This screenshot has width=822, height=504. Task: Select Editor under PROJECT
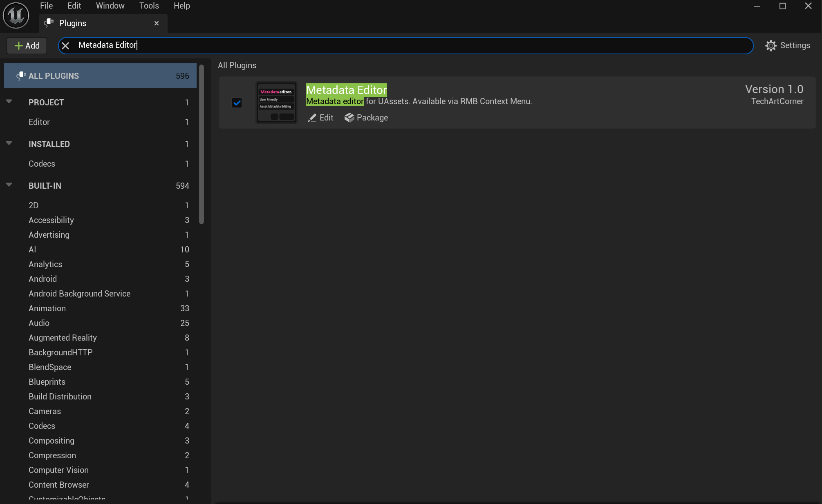coord(100,122)
